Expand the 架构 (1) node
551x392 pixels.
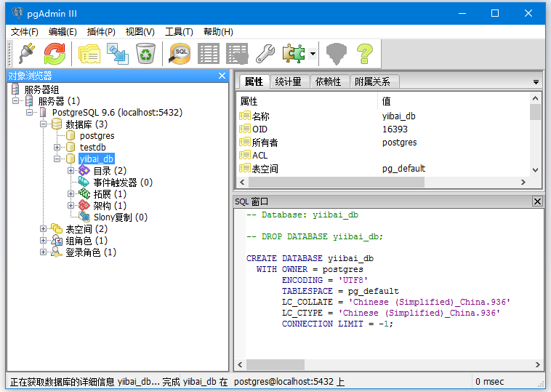[x=71, y=206]
